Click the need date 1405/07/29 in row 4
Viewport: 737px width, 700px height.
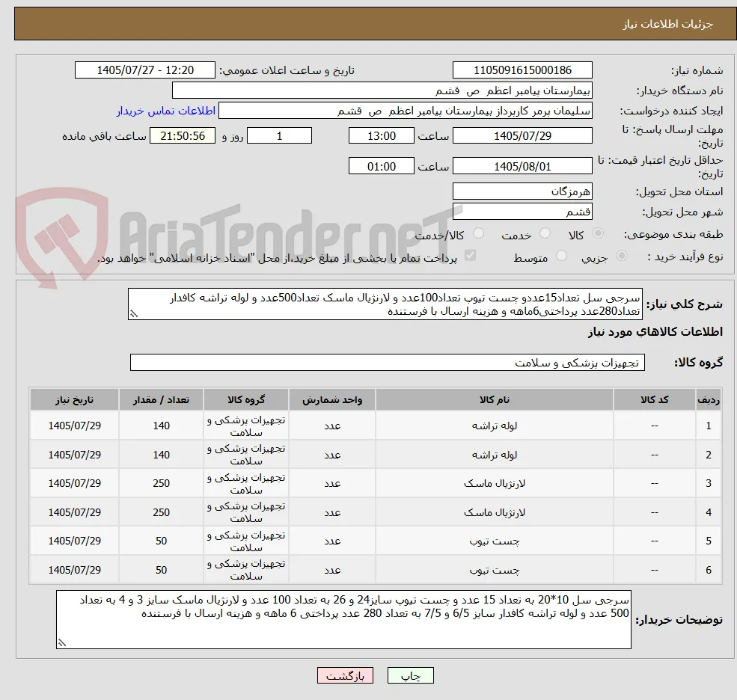[74, 512]
